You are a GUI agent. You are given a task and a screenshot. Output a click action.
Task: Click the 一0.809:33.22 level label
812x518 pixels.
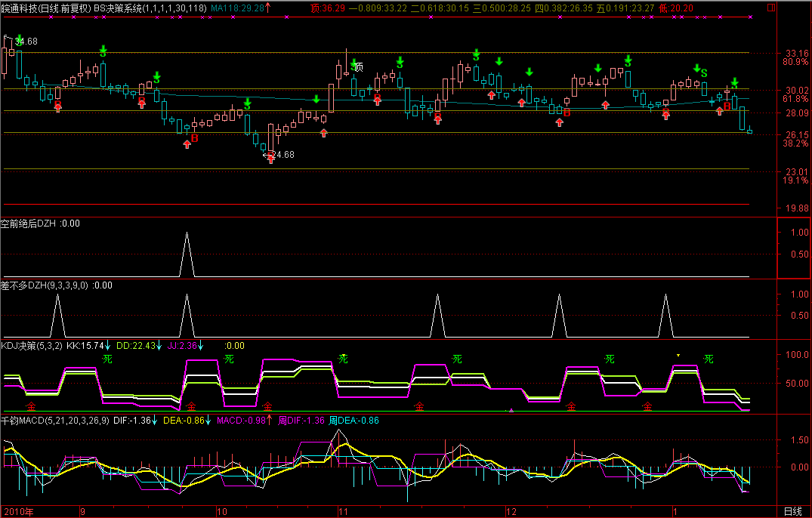(x=378, y=8)
